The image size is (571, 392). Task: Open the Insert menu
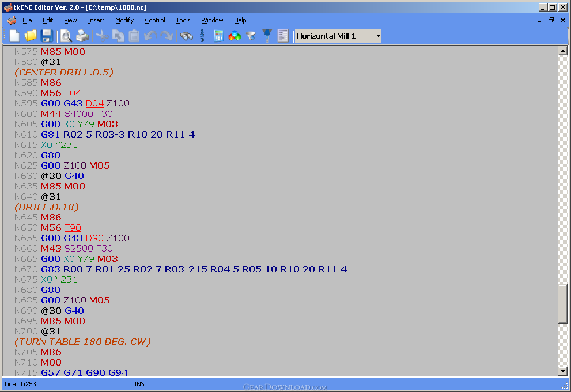(x=96, y=20)
